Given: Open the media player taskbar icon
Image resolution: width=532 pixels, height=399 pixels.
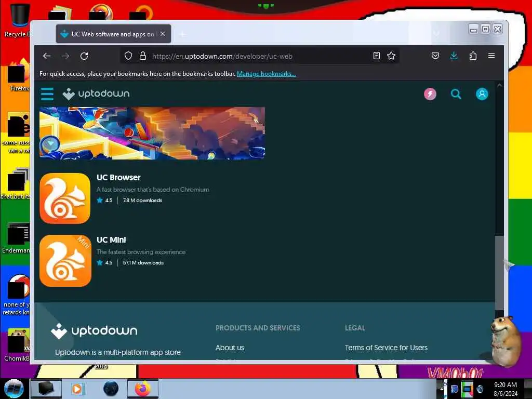Looking at the screenshot, I should pyautogui.click(x=77, y=389).
